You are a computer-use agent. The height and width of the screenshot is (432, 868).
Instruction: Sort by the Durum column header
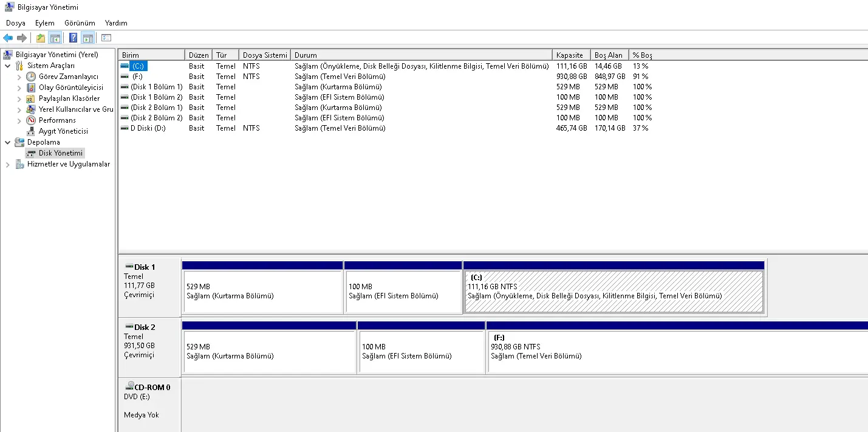[422, 55]
